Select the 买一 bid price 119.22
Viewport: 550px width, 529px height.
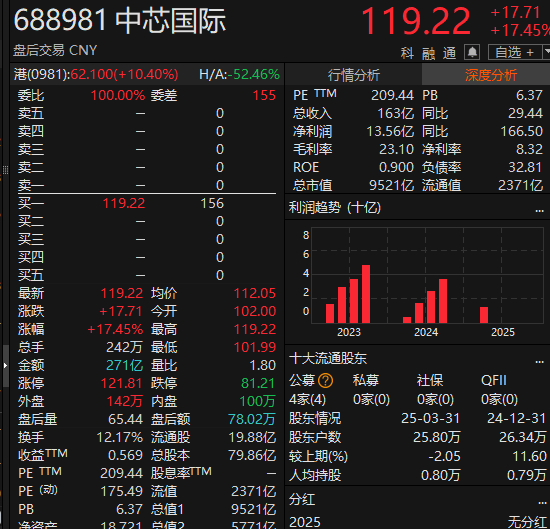click(124, 203)
